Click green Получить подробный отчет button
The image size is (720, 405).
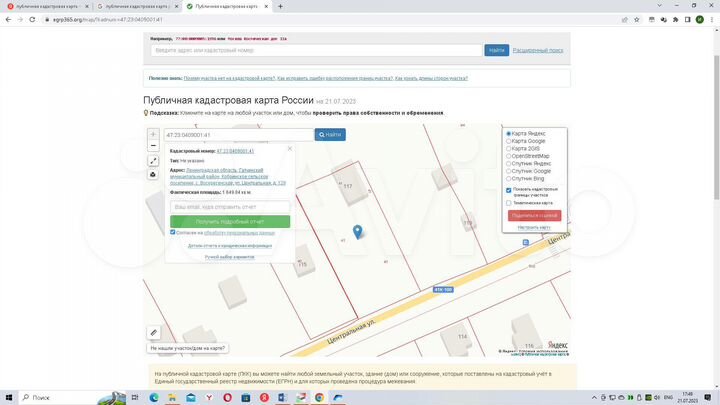click(x=230, y=221)
